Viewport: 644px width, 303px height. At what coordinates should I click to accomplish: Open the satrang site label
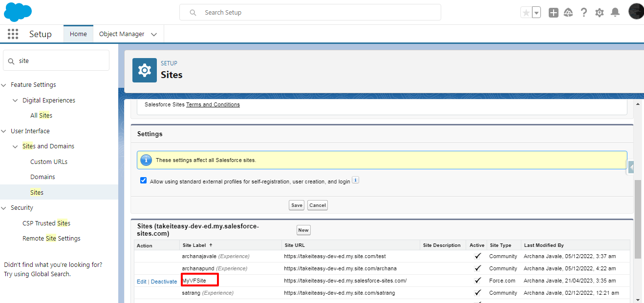pos(191,293)
